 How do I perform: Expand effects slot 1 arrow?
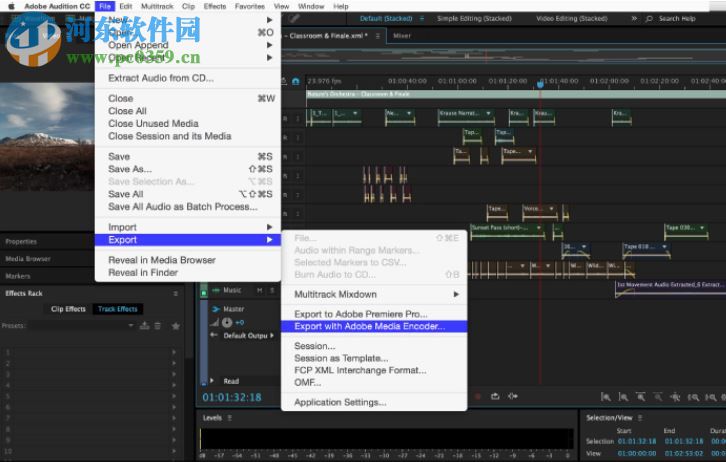coord(174,352)
